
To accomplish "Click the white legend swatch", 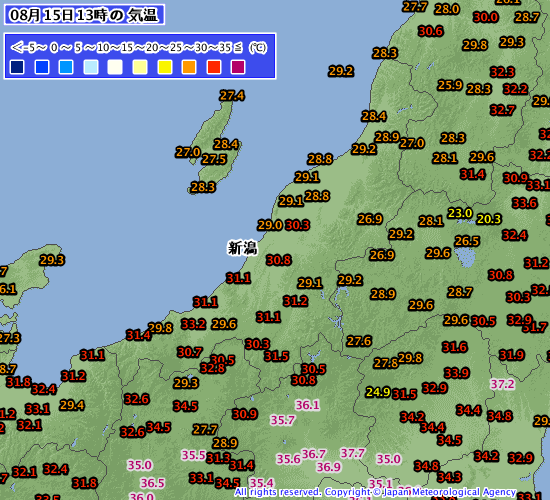I will [x=115, y=67].
